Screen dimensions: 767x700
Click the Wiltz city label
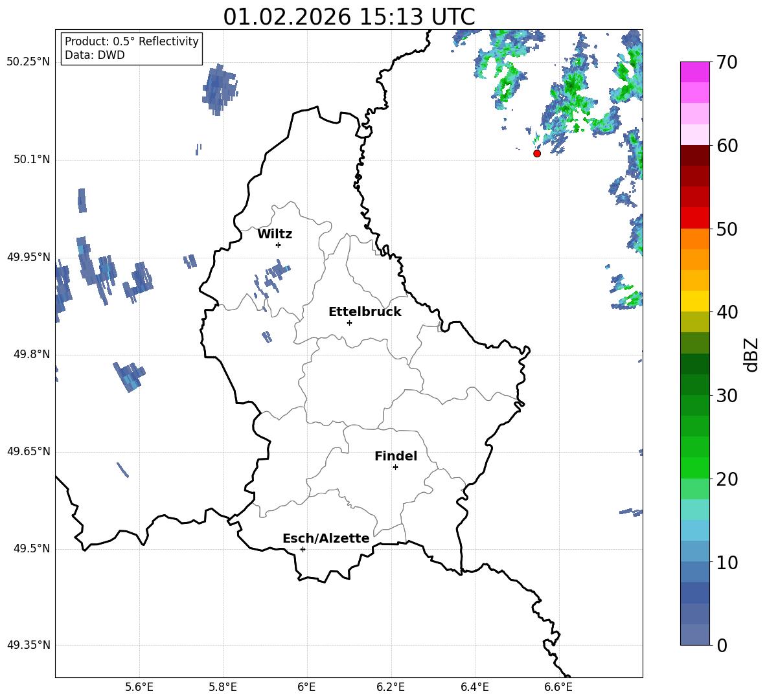[x=275, y=234]
